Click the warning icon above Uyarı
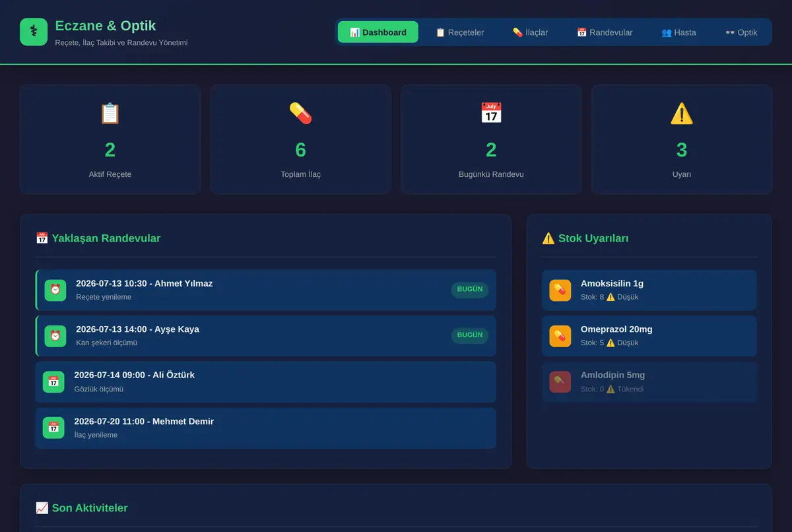Viewport: 792px width, 532px height. point(682,114)
